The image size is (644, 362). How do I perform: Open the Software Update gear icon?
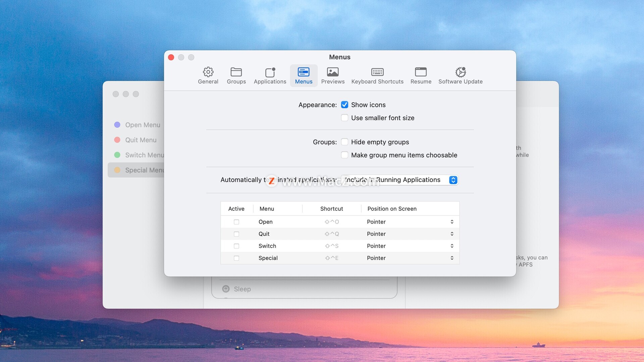[461, 72]
